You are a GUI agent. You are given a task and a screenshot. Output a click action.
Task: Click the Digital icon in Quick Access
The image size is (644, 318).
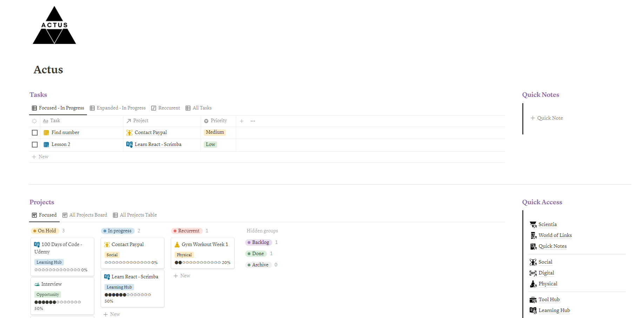point(533,273)
